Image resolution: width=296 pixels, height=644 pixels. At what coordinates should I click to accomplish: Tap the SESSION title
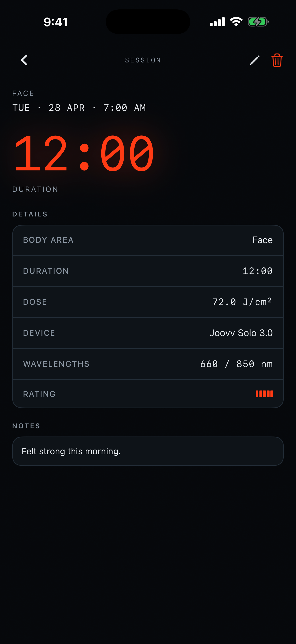(x=143, y=60)
